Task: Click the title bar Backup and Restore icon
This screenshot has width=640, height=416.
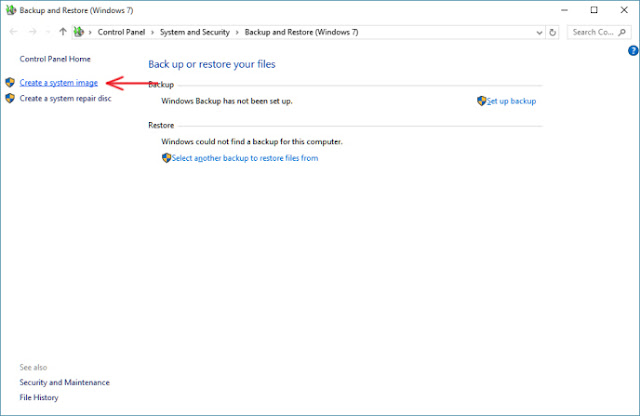Action: pos(11,10)
